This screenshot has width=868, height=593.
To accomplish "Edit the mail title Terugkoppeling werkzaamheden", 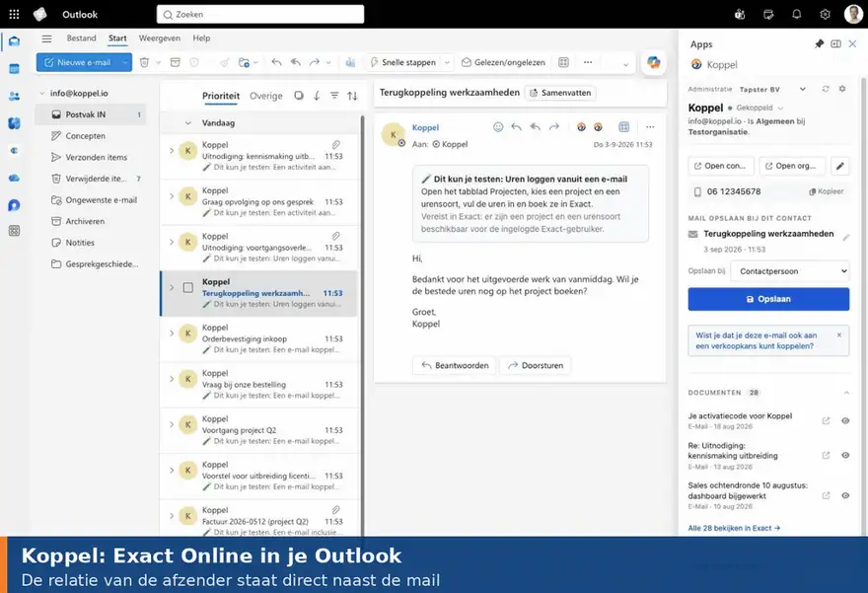I will click(x=846, y=238).
